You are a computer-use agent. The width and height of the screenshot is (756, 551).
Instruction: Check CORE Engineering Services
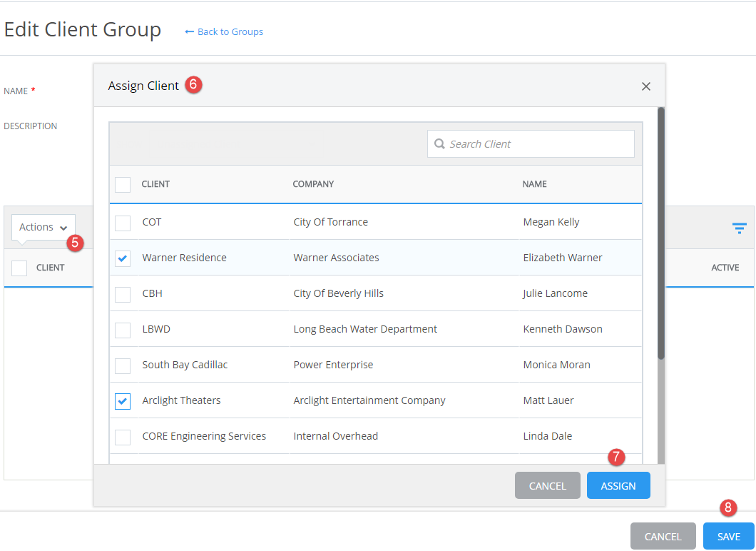point(122,436)
